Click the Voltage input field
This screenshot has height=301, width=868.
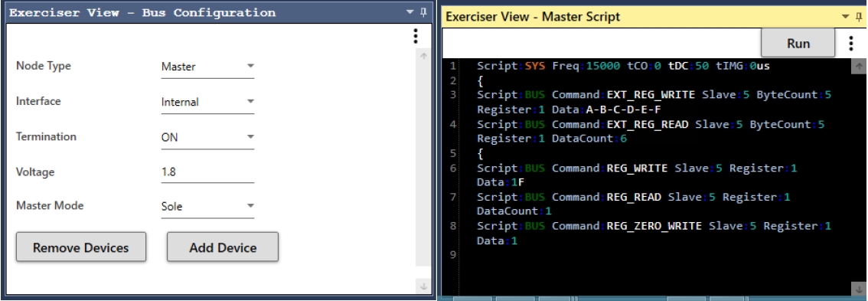pos(207,172)
